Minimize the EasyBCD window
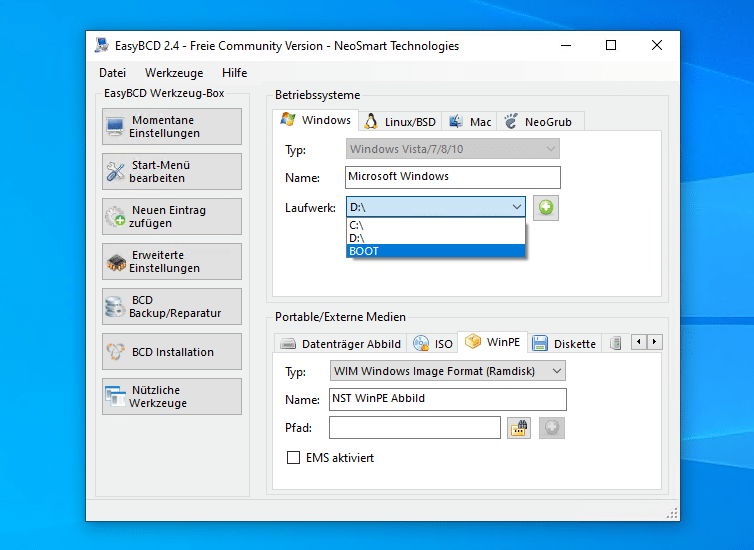This screenshot has width=754, height=550. [566, 46]
